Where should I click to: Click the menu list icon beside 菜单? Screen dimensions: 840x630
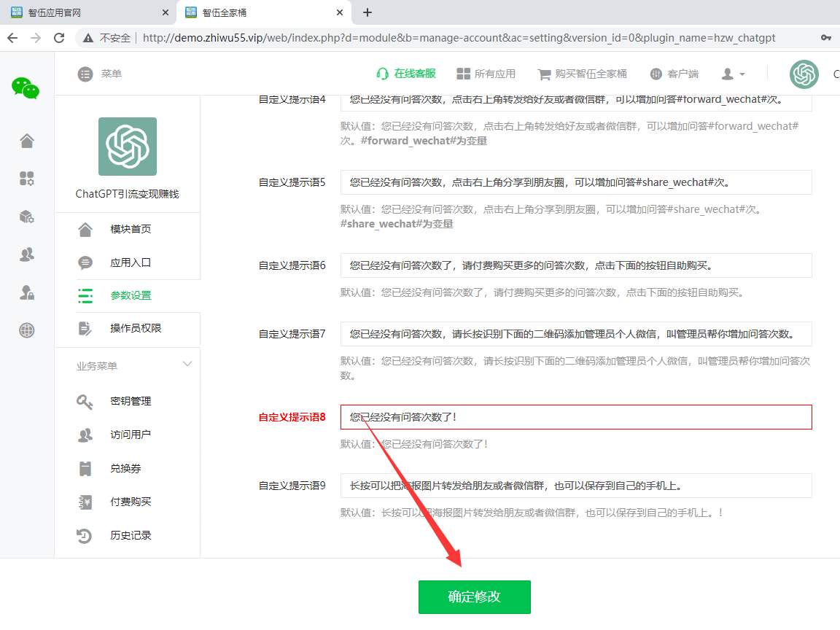[x=85, y=74]
